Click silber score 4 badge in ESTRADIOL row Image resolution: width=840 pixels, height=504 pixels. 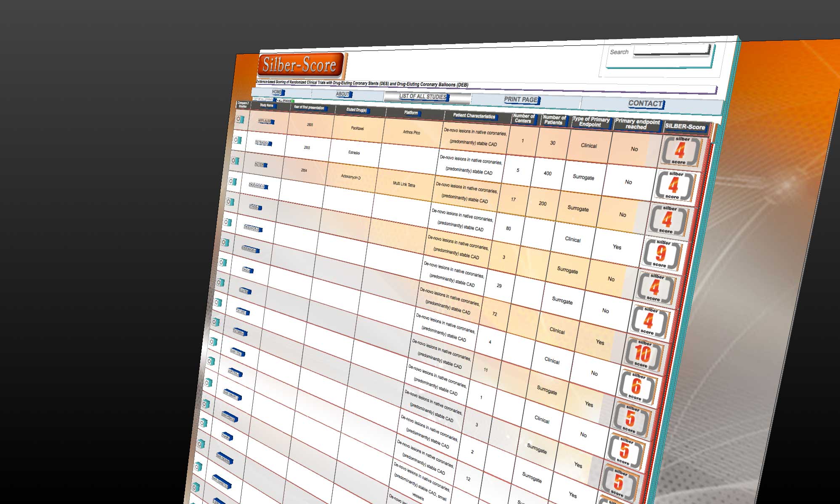[x=674, y=185]
